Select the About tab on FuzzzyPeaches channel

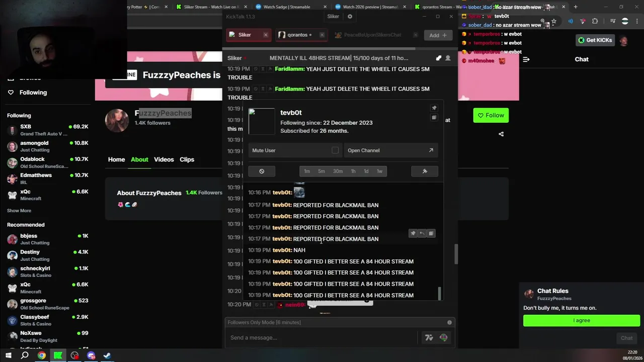(x=139, y=159)
